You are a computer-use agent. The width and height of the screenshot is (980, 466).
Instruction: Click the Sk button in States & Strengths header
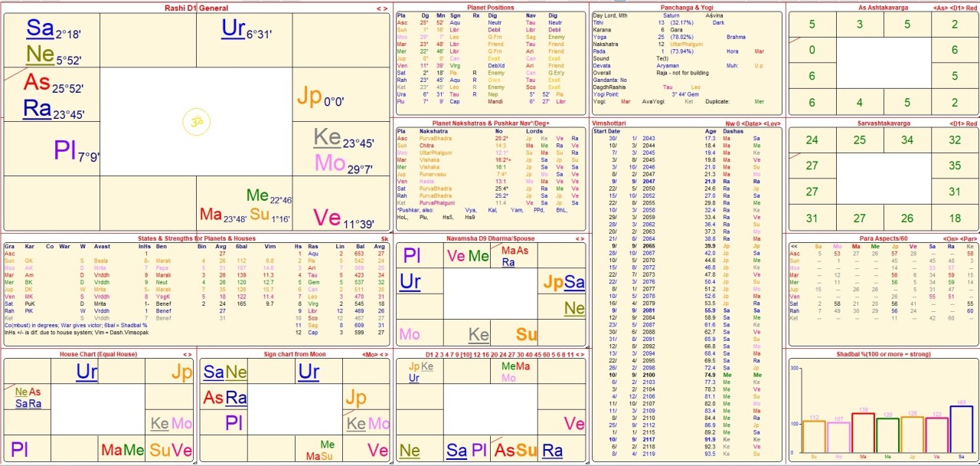point(384,238)
